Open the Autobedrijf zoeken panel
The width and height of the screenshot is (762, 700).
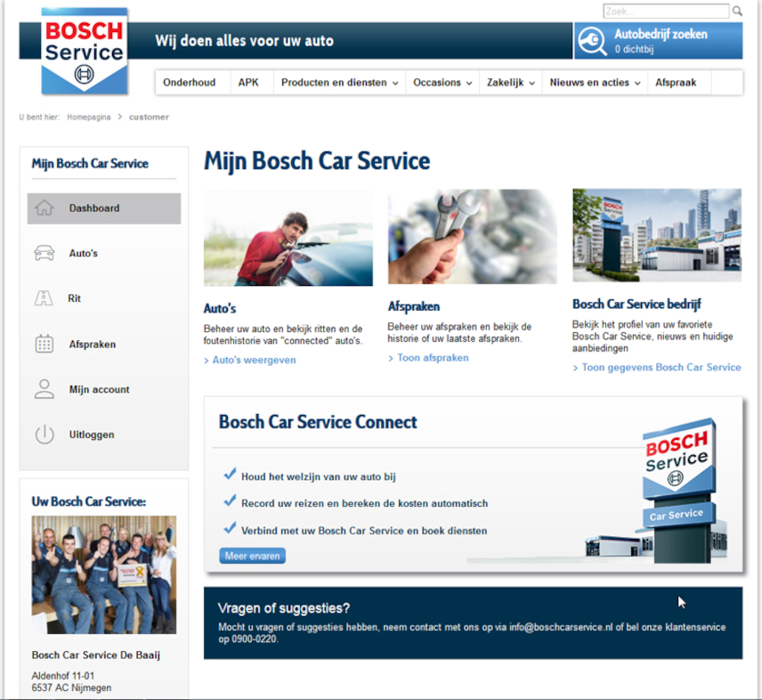[659, 41]
